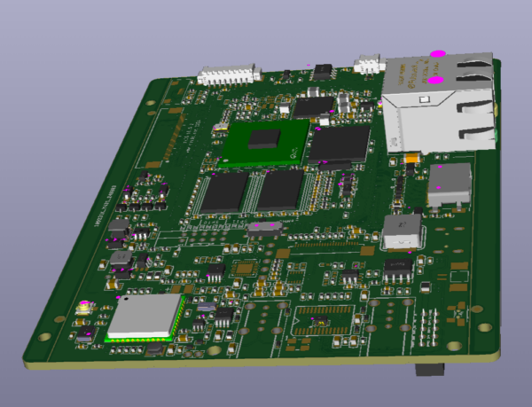This screenshot has width=532, height=407.
Task: Click black part protruding under board edge
Action: click(x=430, y=368)
